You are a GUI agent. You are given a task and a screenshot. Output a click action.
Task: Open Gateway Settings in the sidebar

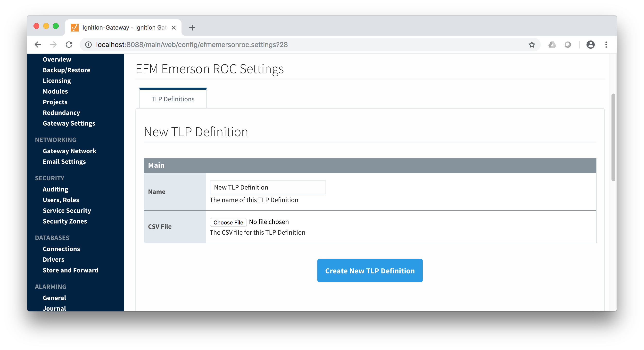click(69, 123)
